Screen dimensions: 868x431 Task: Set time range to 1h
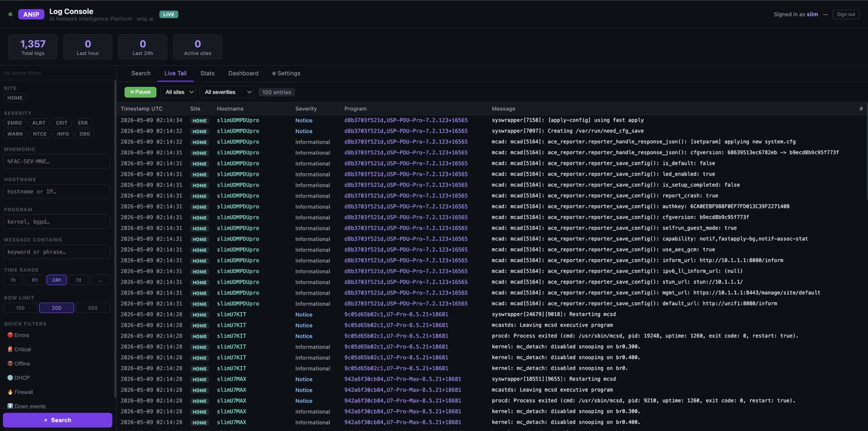(13, 280)
